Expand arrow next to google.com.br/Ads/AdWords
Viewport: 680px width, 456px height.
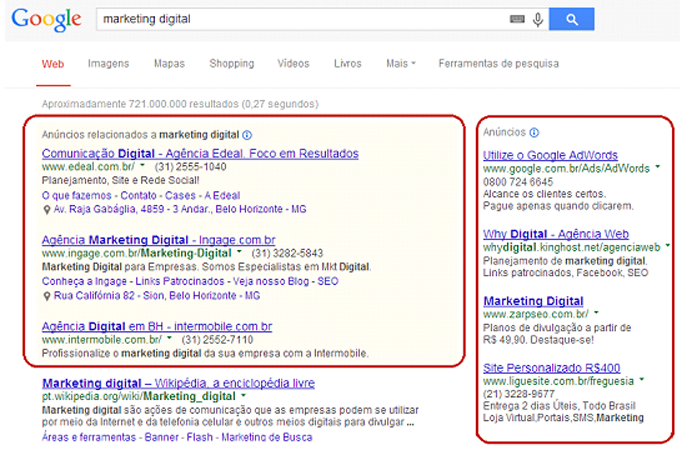657,167
